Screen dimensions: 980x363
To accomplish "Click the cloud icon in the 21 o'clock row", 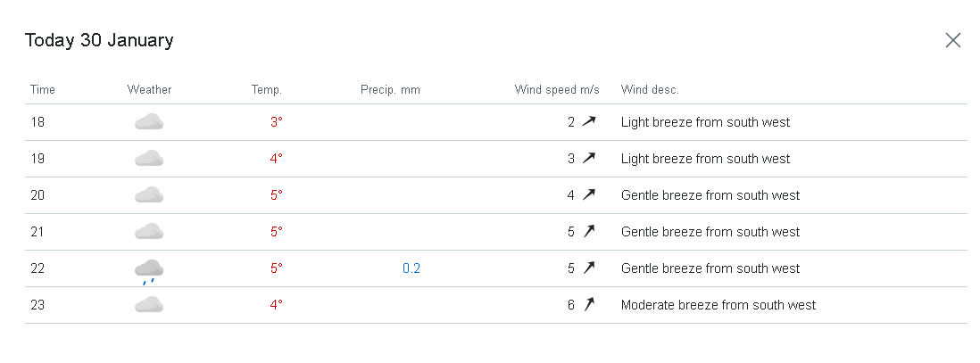I will (x=149, y=232).
